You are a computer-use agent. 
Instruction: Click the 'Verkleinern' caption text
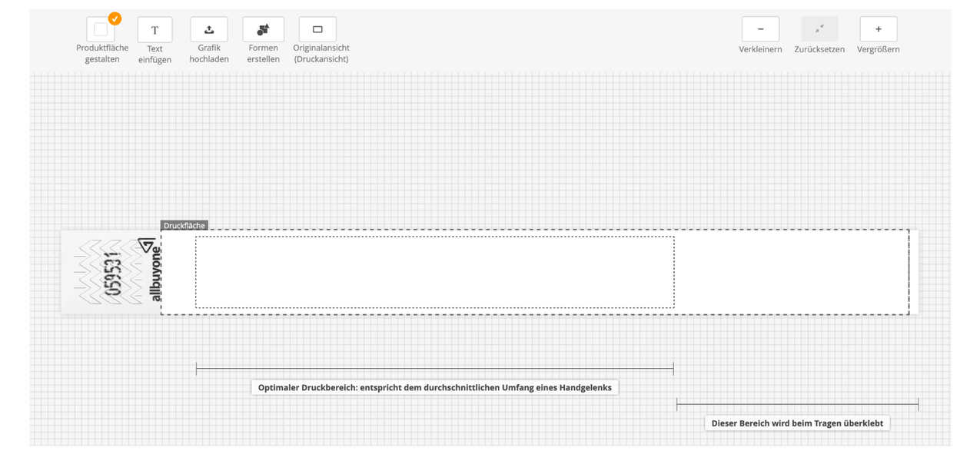760,49
